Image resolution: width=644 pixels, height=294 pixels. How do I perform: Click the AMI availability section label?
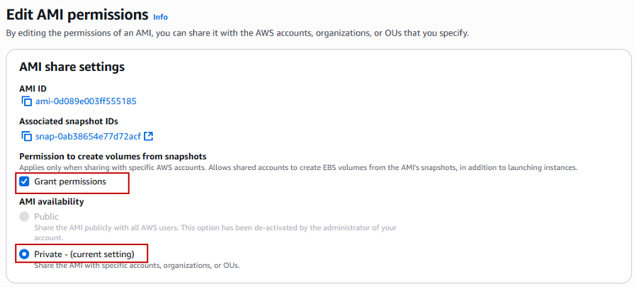(52, 202)
